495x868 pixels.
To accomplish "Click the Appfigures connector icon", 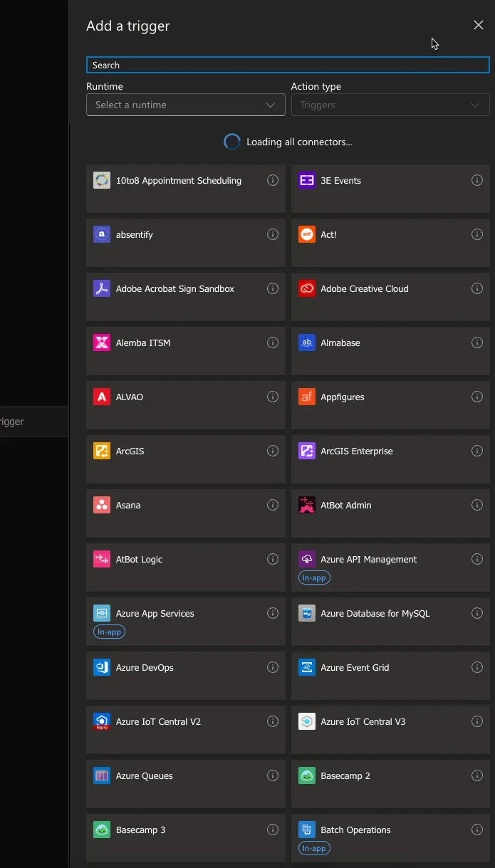I will 307,397.
